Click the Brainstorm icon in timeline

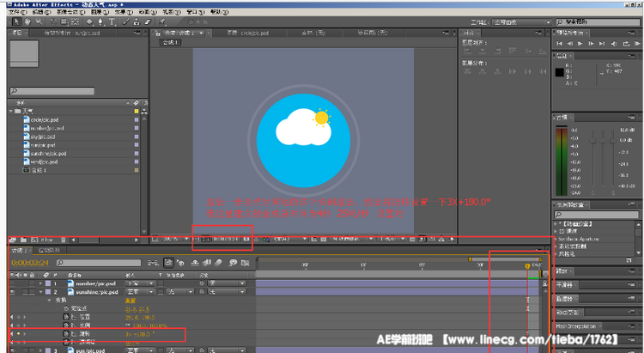coord(233,263)
